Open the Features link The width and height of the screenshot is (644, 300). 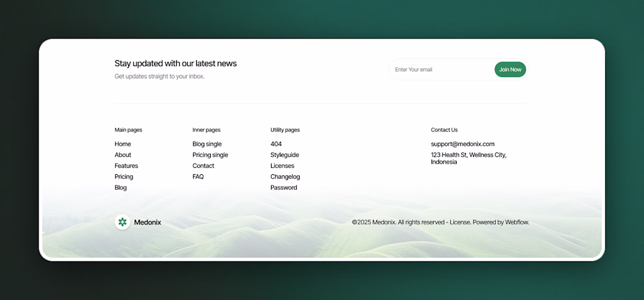pos(126,166)
